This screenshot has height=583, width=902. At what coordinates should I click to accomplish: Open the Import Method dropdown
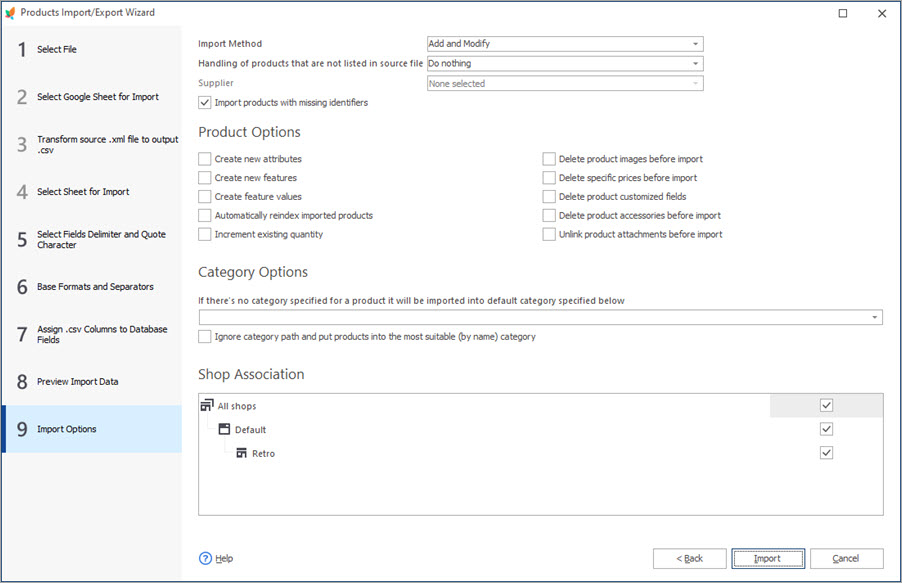point(565,44)
